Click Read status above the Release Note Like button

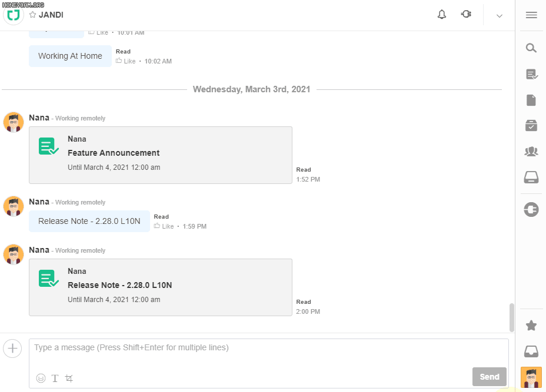tap(161, 217)
